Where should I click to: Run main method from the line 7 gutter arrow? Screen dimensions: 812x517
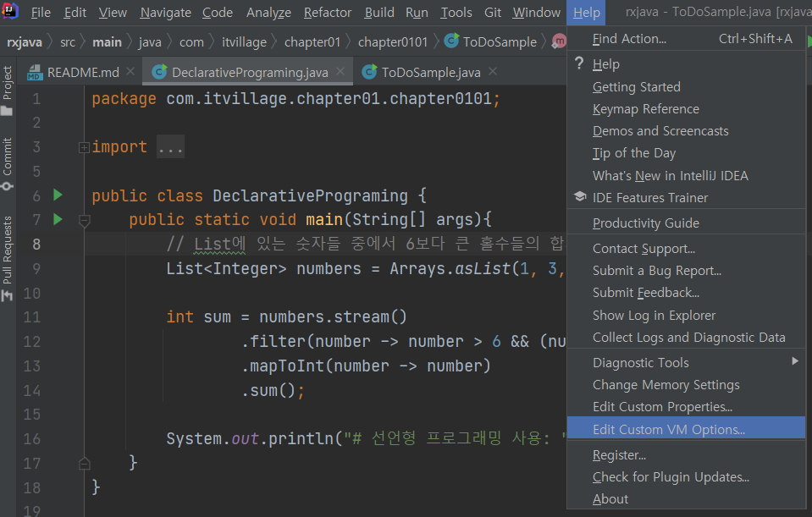[x=58, y=219]
